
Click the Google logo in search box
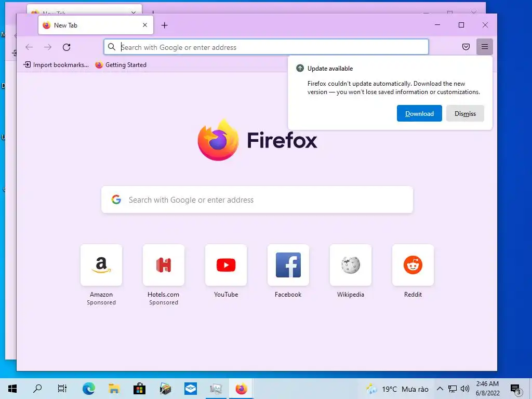click(x=116, y=199)
